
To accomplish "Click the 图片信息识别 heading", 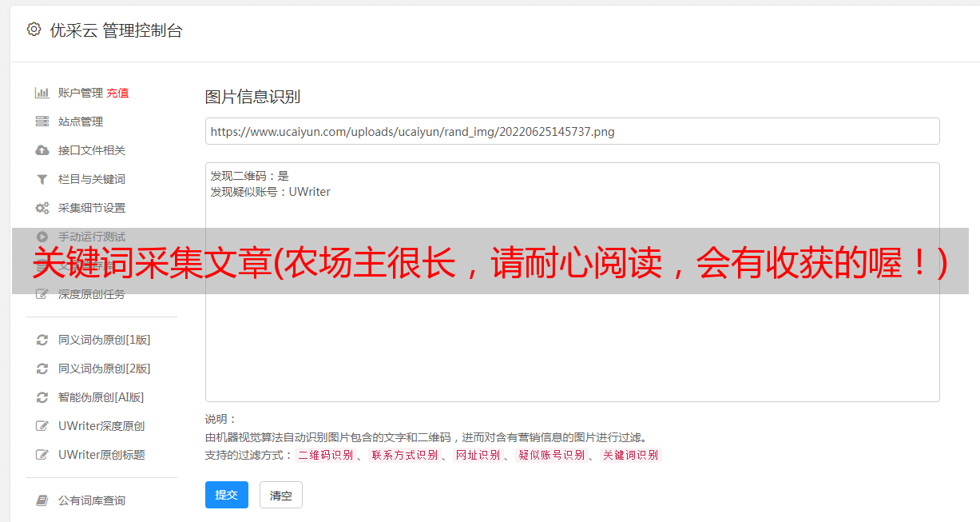I will click(252, 97).
